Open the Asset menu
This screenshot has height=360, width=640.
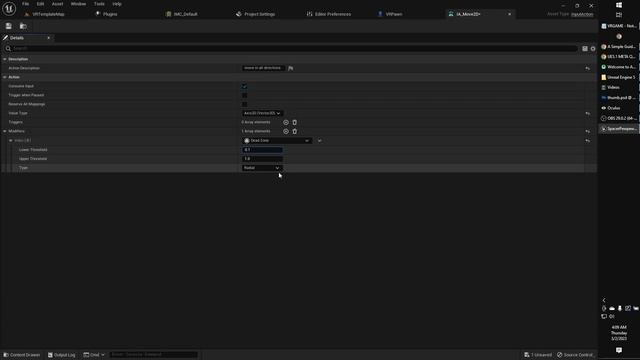pyautogui.click(x=58, y=4)
